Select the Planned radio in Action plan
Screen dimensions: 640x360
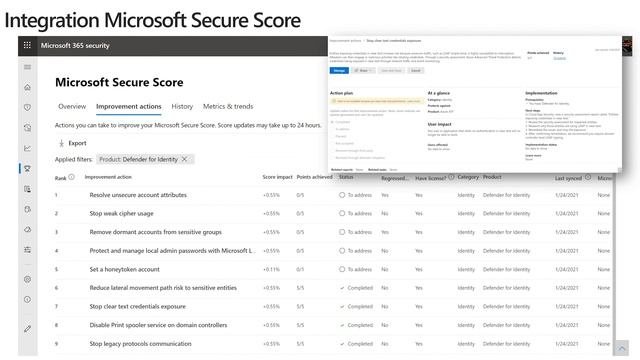click(x=332, y=136)
